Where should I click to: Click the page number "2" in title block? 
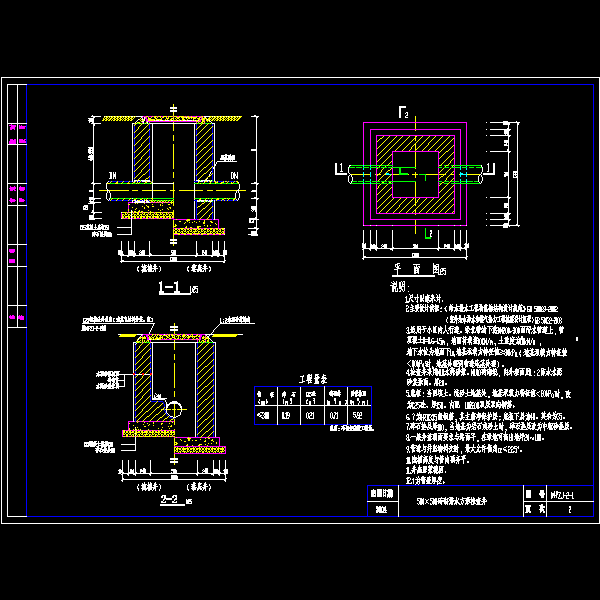point(569,509)
